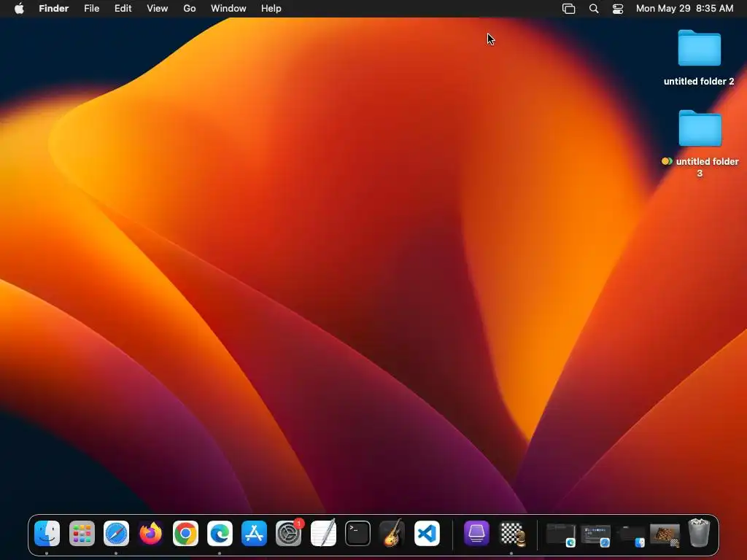747x560 pixels.
Task: Open Visual Studio Code from the Dock
Action: point(427,533)
